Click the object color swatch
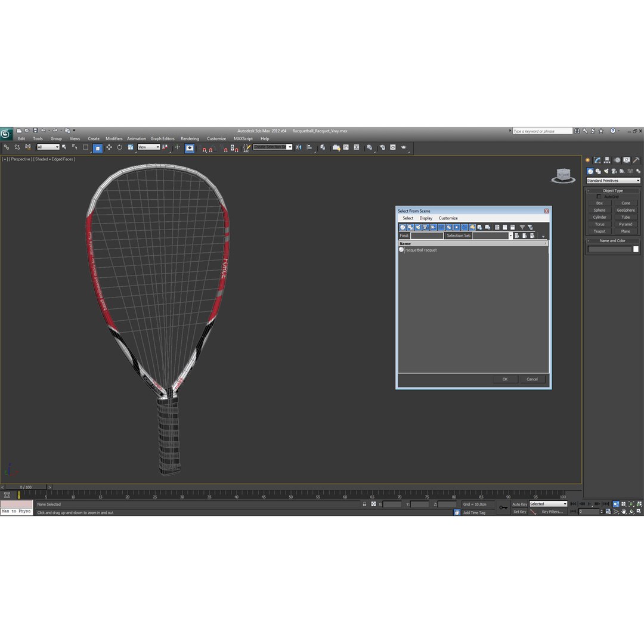 coord(636,249)
